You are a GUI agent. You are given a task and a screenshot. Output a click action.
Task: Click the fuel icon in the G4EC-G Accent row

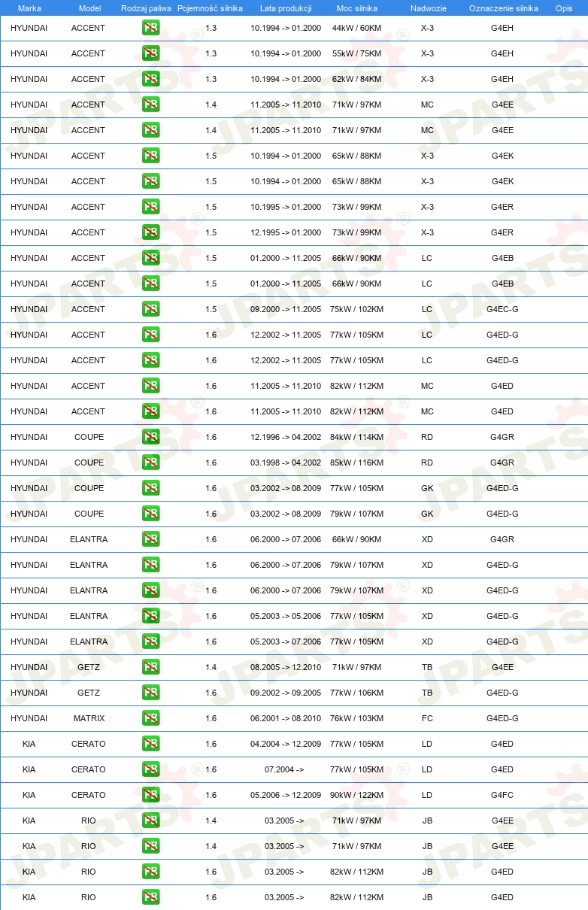[x=150, y=309]
